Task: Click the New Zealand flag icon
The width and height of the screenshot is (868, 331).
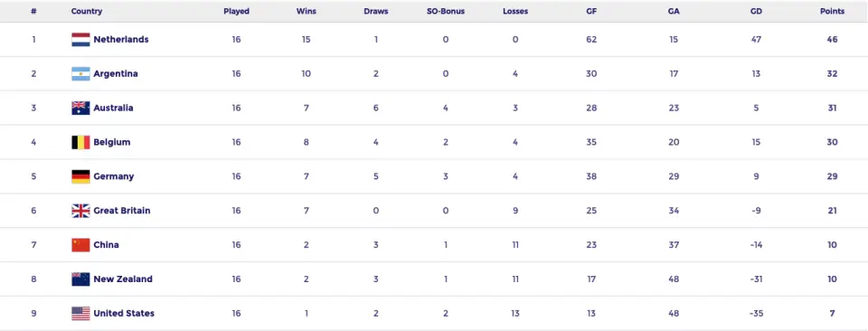Action: tap(80, 279)
